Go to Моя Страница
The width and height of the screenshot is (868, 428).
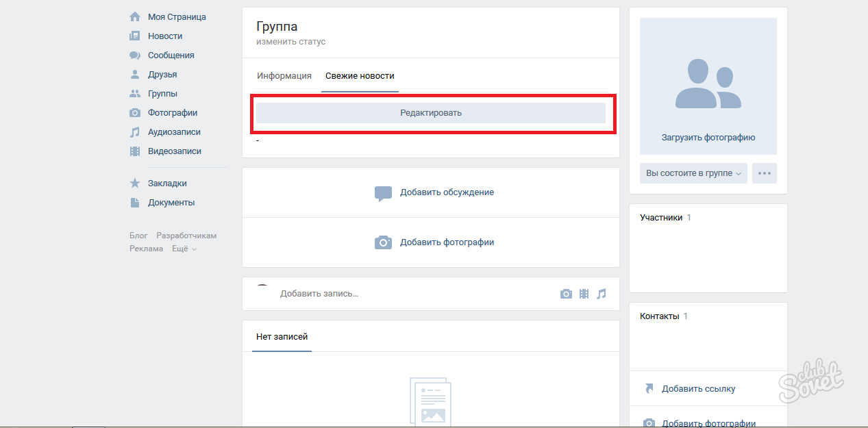(x=177, y=17)
